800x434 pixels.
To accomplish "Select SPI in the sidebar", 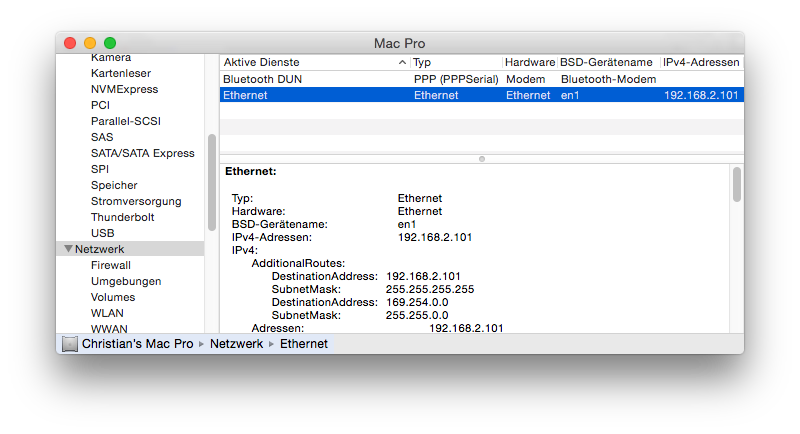I will point(100,169).
